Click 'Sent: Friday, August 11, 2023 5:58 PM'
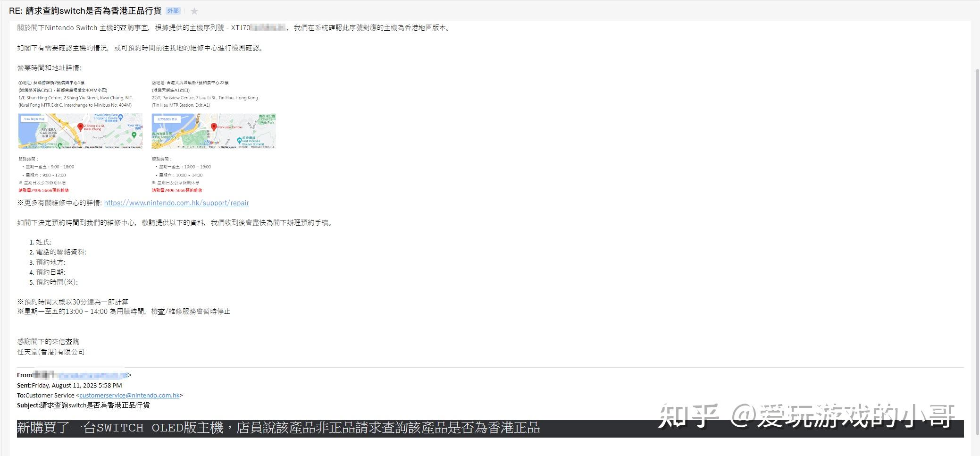This screenshot has width=980, height=456. (x=69, y=385)
